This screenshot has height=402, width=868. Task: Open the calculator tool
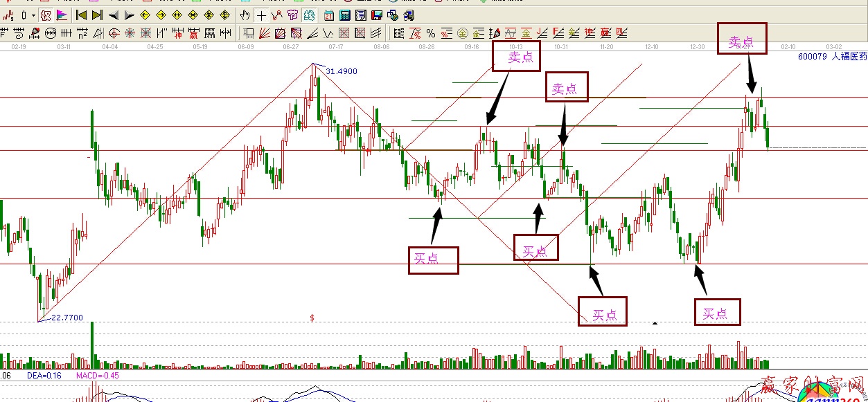coord(344,15)
